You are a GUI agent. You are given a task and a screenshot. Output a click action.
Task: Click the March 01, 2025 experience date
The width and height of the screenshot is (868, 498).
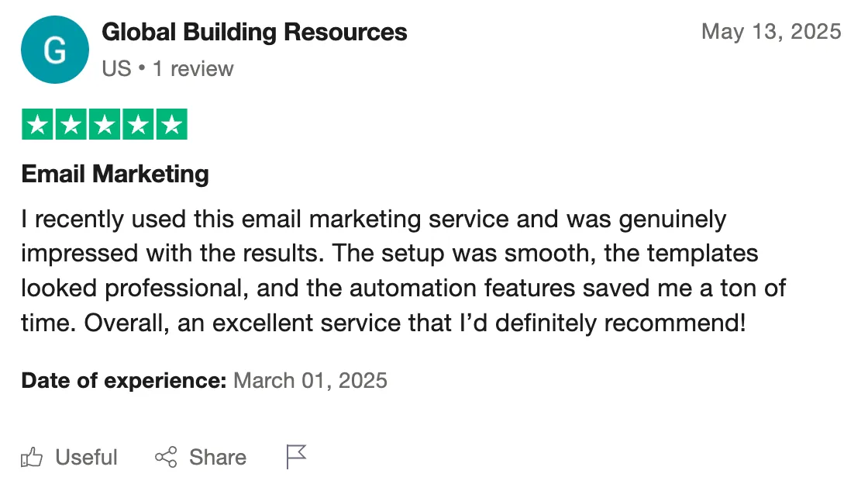(311, 381)
